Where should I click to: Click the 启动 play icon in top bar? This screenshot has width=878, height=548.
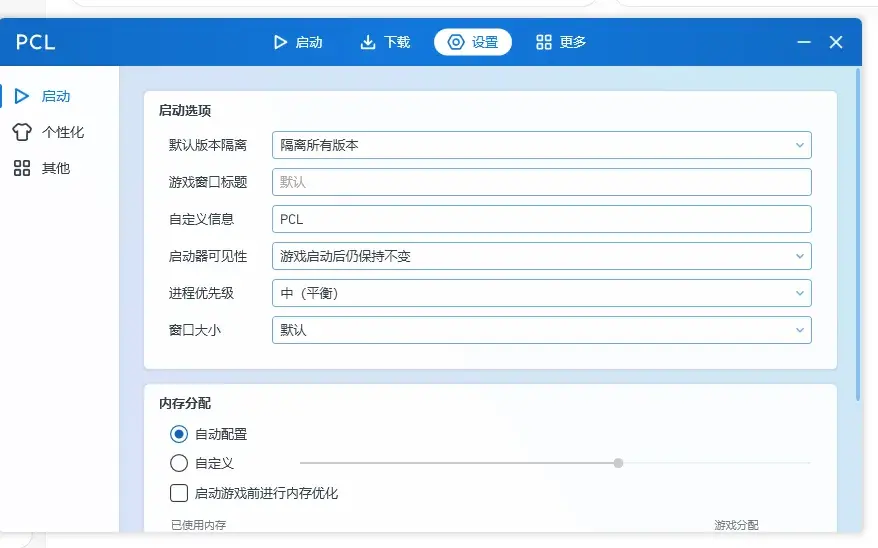(280, 42)
